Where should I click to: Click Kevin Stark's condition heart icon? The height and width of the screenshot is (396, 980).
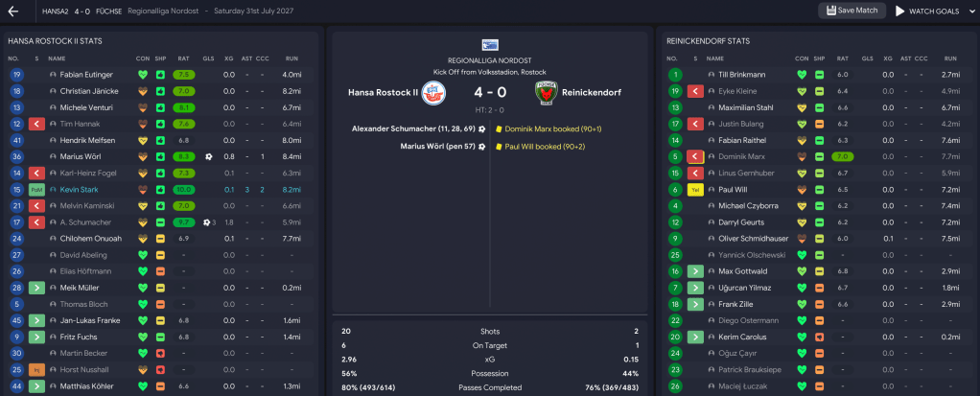tap(143, 190)
